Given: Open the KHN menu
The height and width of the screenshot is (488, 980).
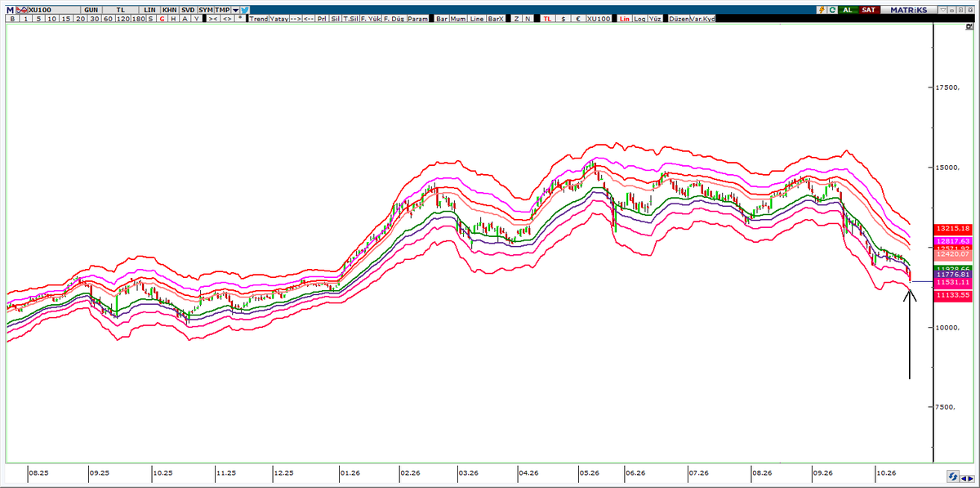Looking at the screenshot, I should (169, 9).
